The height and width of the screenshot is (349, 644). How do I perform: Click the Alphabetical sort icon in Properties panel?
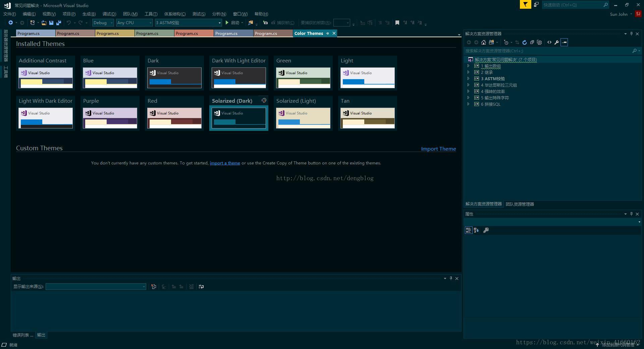476,230
